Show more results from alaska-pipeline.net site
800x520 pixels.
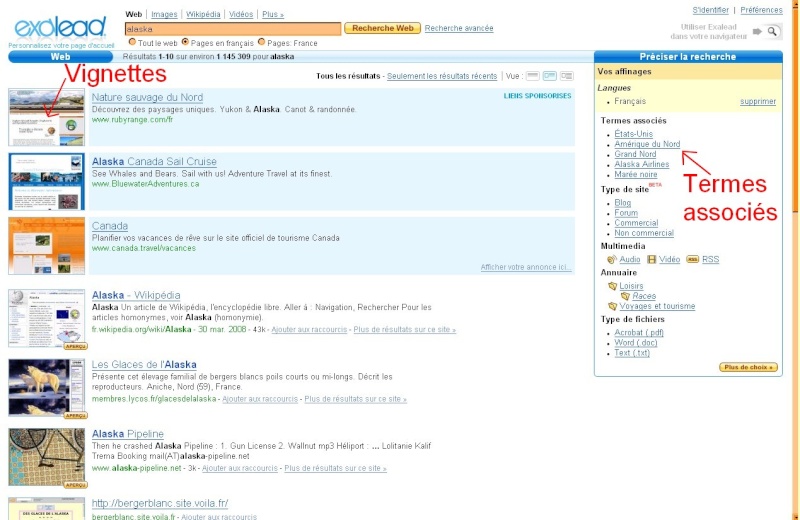(335, 468)
